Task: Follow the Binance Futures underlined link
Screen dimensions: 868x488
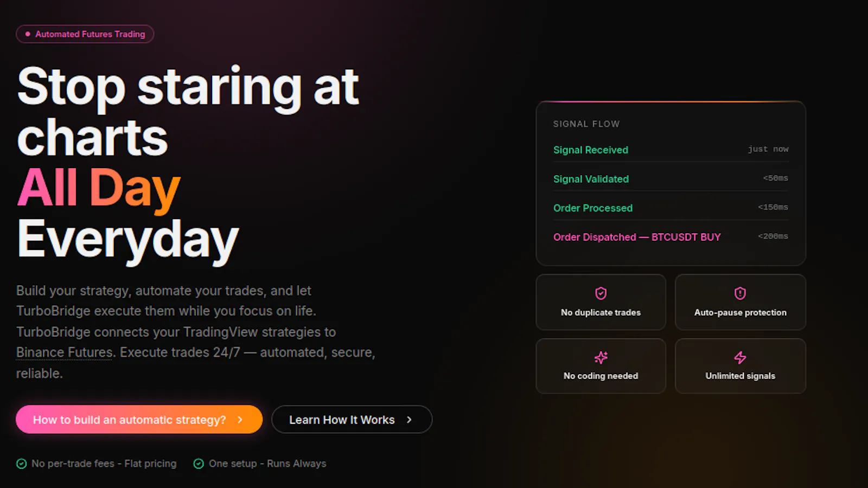Action: 65,352
